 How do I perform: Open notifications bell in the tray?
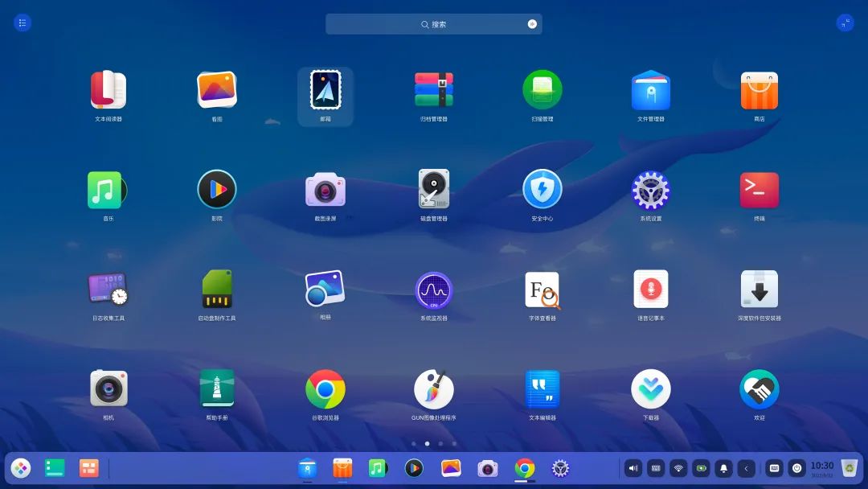[723, 469]
